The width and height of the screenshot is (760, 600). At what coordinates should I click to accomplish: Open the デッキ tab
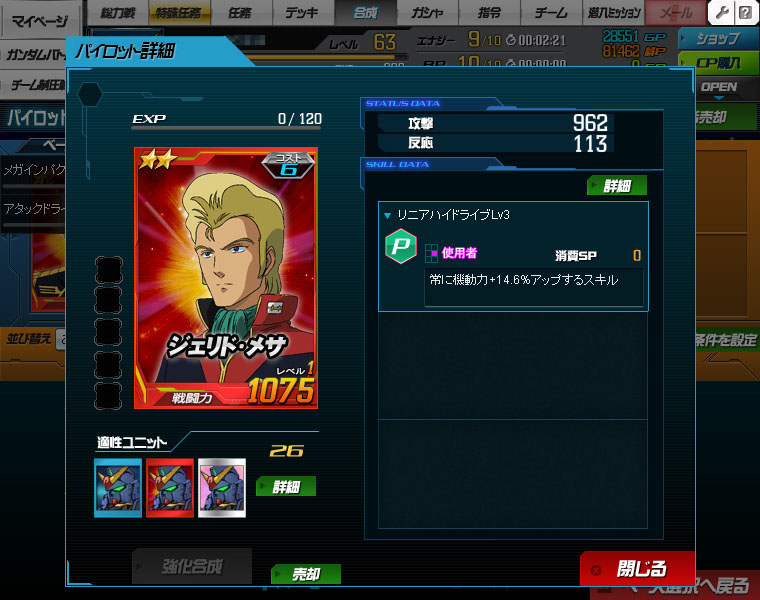pos(303,13)
